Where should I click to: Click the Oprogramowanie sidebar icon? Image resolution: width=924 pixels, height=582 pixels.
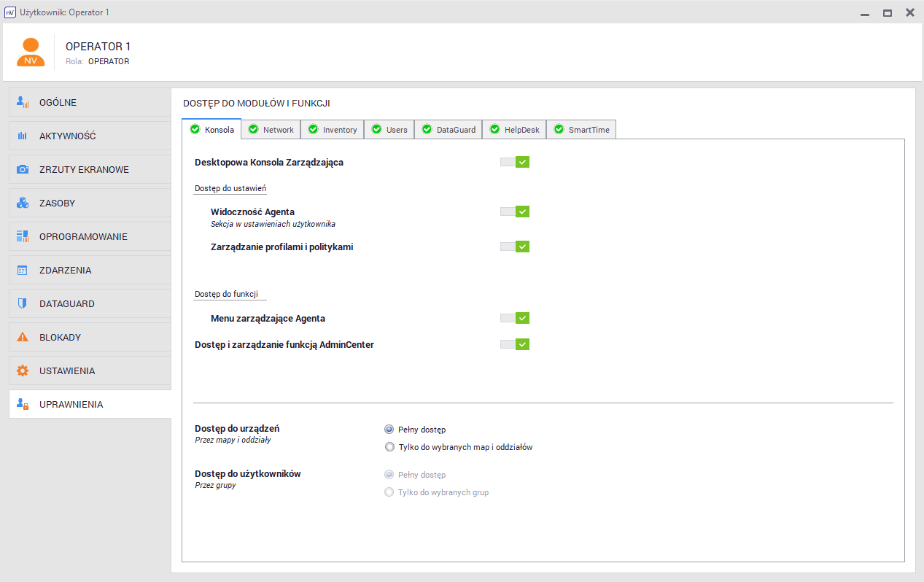tap(23, 236)
